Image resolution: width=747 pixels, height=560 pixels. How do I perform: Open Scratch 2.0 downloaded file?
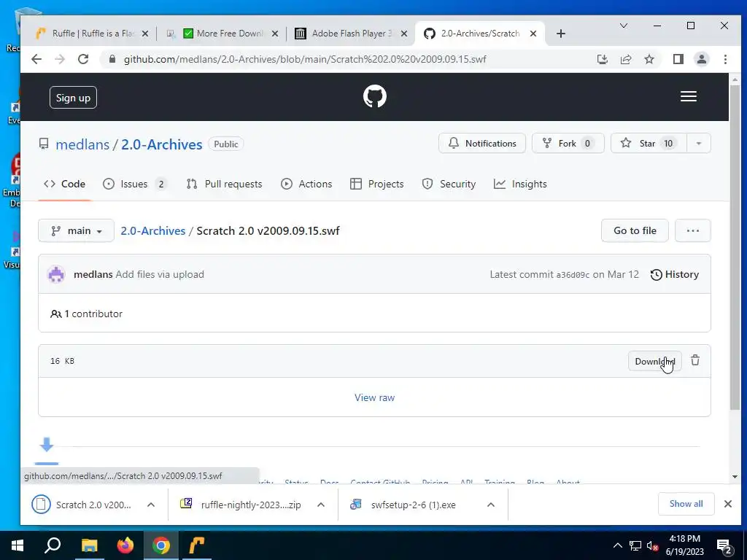82,505
